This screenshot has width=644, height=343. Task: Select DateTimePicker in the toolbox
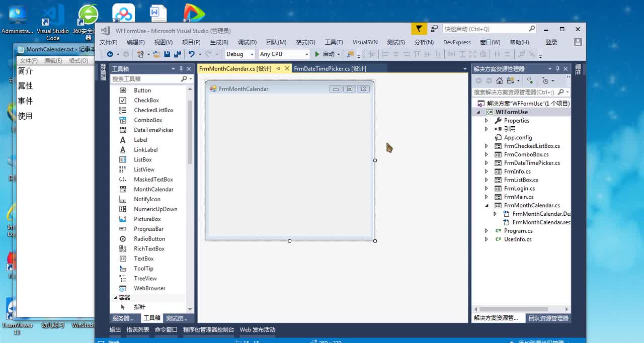click(153, 130)
